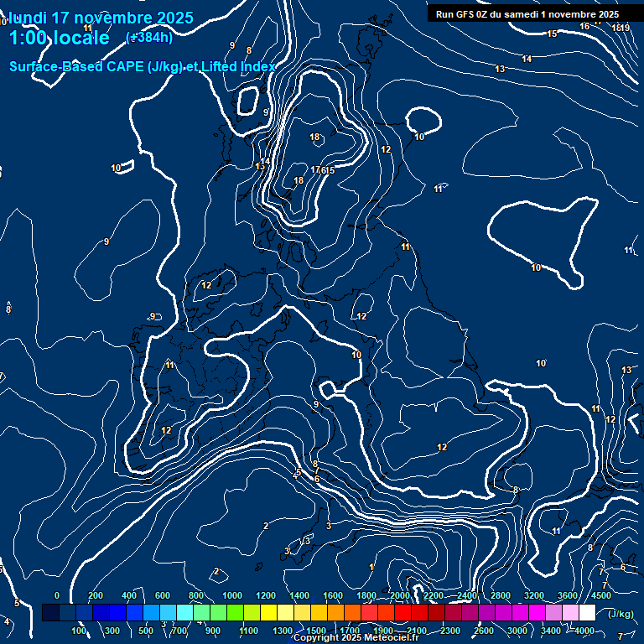This screenshot has width=644, height=644.
Task: Select the azure swatch between 500 and 600
Action: tap(151, 612)
